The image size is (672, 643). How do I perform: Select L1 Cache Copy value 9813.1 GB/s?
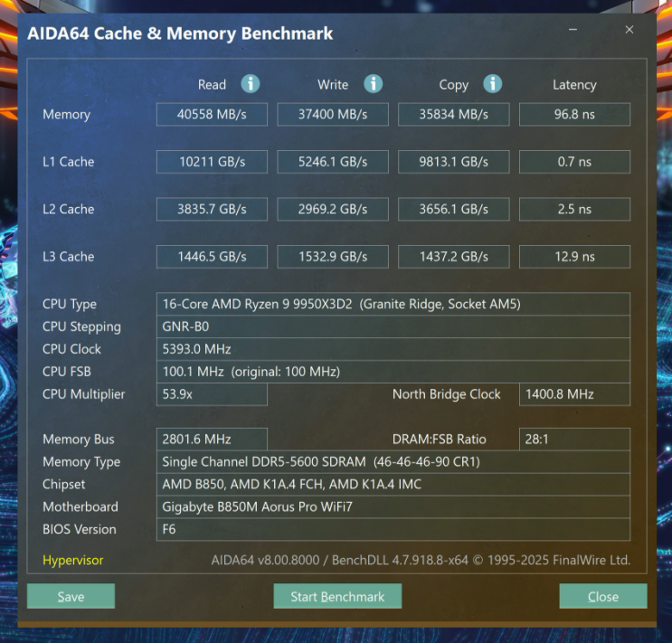(x=454, y=162)
